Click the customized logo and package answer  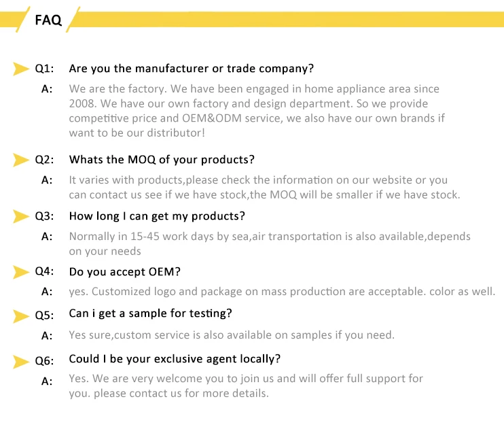tap(282, 292)
